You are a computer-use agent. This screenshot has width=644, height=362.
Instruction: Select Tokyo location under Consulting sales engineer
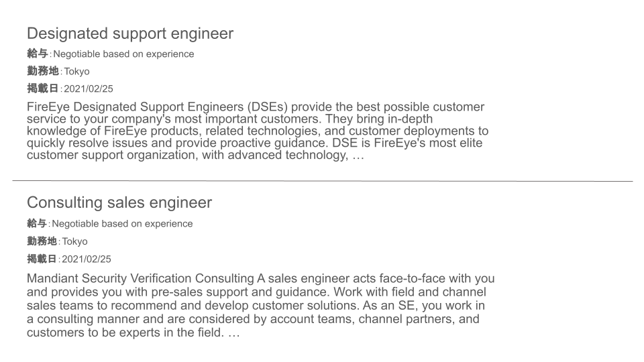74,241
